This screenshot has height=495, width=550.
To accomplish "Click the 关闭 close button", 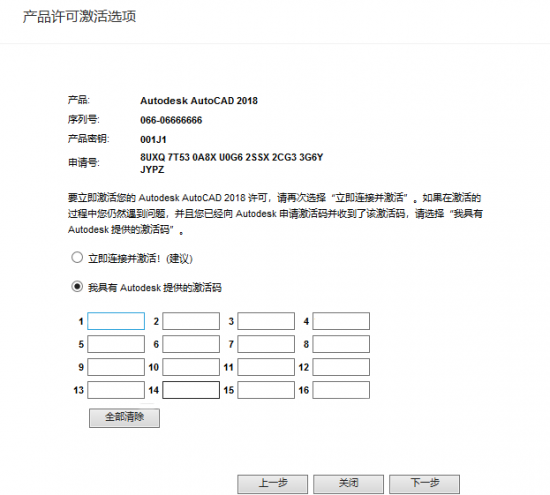I will 349,484.
